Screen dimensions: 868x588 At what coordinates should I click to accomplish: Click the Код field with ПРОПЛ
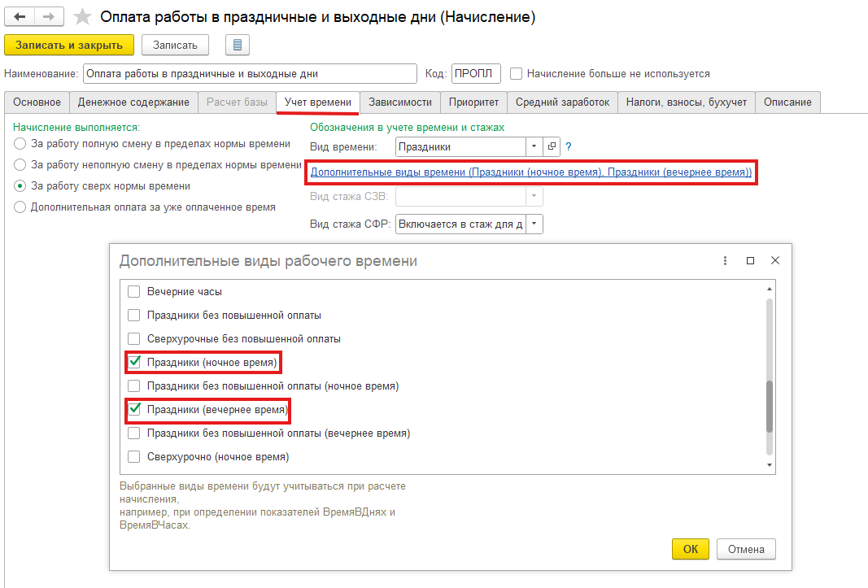[x=476, y=74]
